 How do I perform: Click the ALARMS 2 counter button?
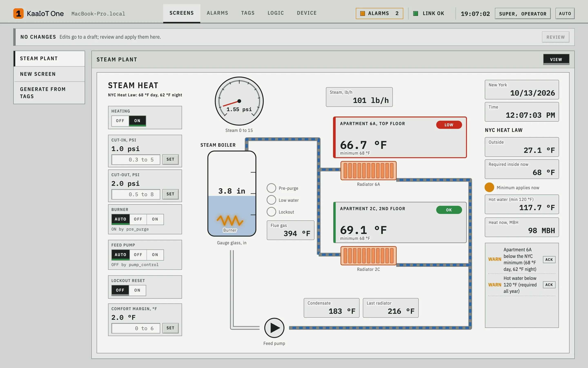click(x=380, y=13)
